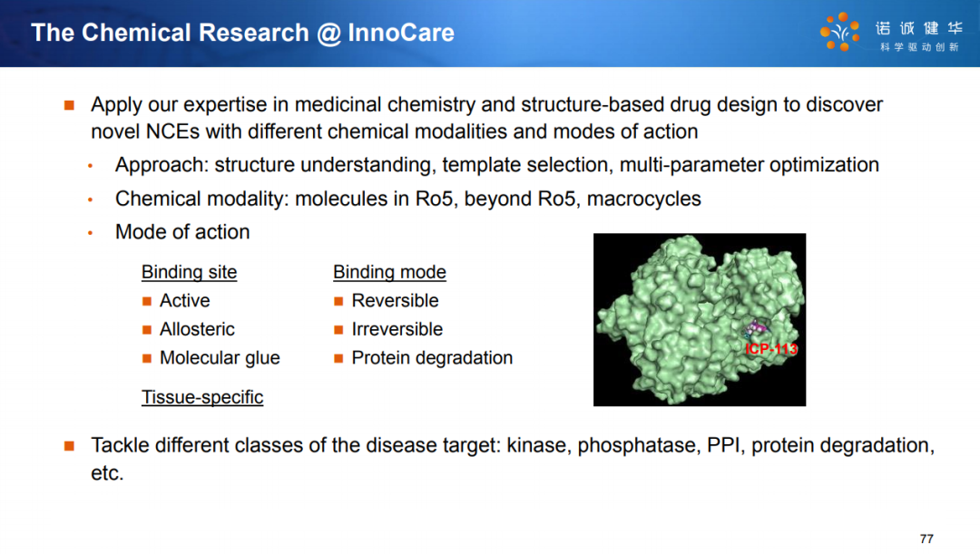980x554 pixels.
Task: Click the orange bullet beside Irreversible
Action: tap(338, 330)
